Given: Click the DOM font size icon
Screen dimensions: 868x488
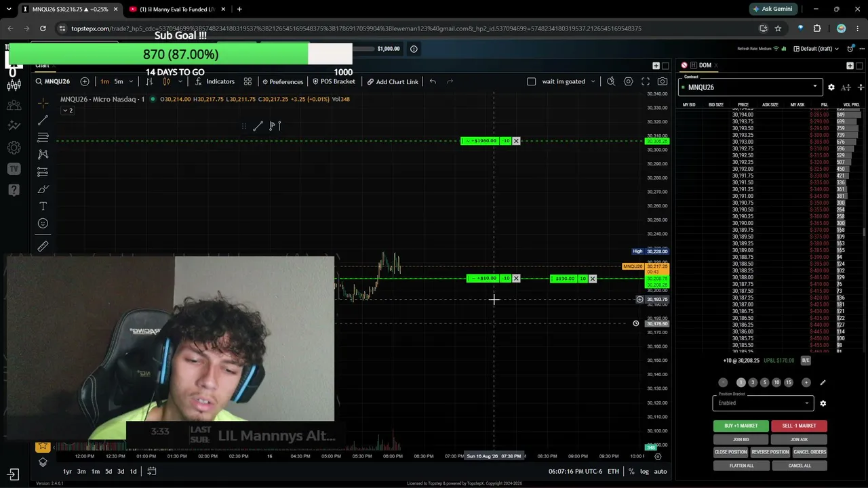Looking at the screenshot, I should point(846,87).
